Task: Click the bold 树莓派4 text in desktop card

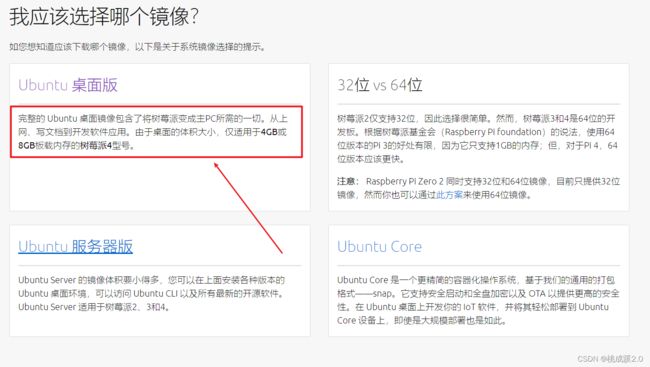Action: tap(96, 146)
